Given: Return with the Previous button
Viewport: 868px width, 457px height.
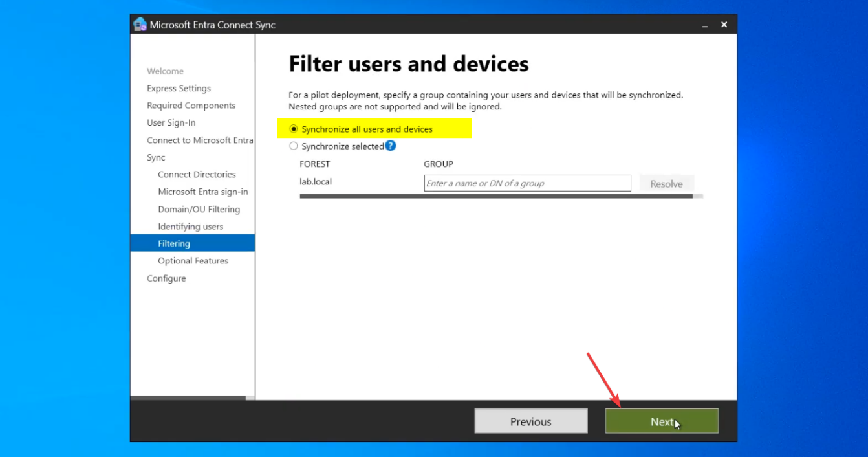Looking at the screenshot, I should (x=531, y=421).
